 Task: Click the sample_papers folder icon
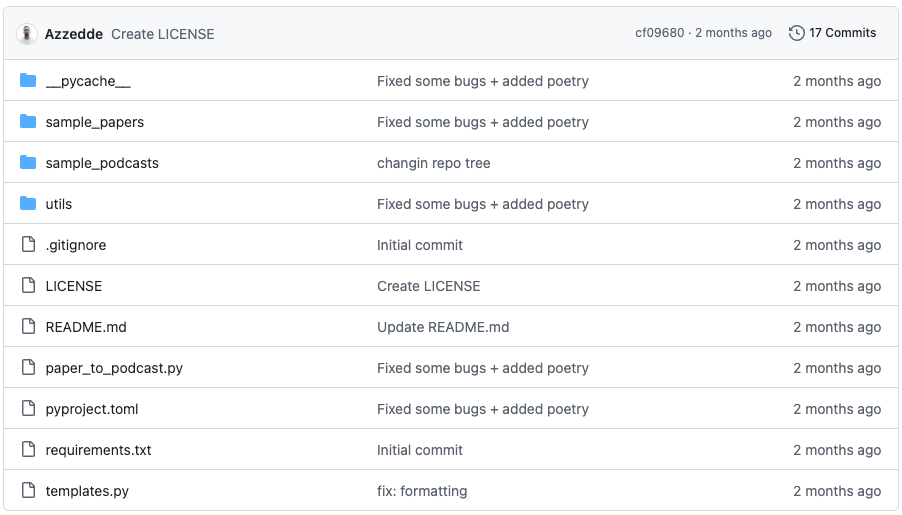coord(28,121)
